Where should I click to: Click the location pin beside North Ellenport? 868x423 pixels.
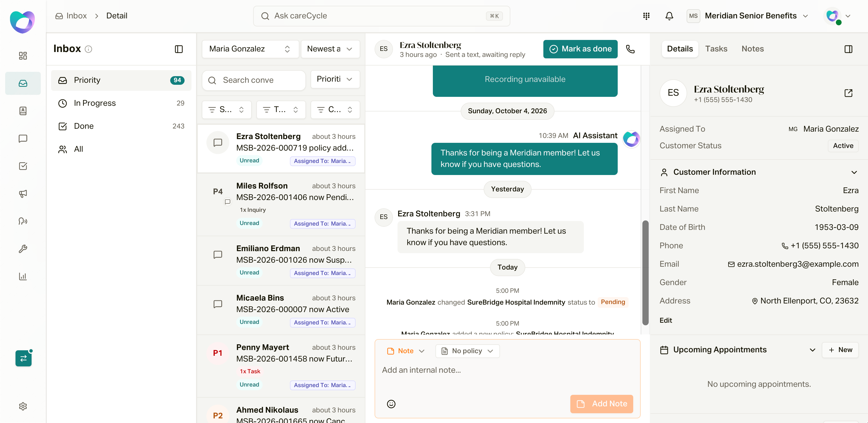(755, 301)
